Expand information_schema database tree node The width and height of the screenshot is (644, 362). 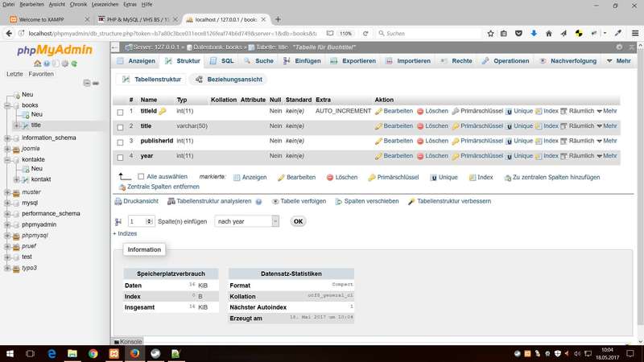click(x=7, y=138)
